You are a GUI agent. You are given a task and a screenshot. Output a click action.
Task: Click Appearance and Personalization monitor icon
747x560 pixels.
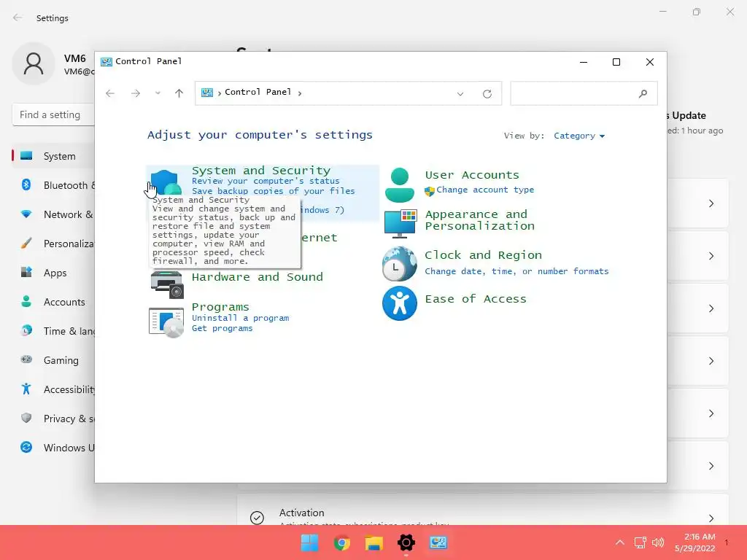pos(400,223)
